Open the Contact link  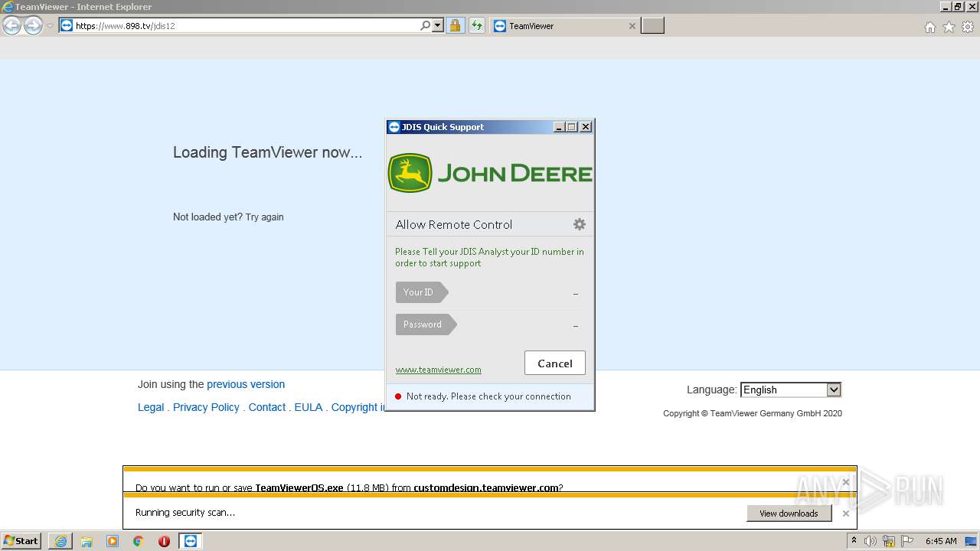point(267,407)
